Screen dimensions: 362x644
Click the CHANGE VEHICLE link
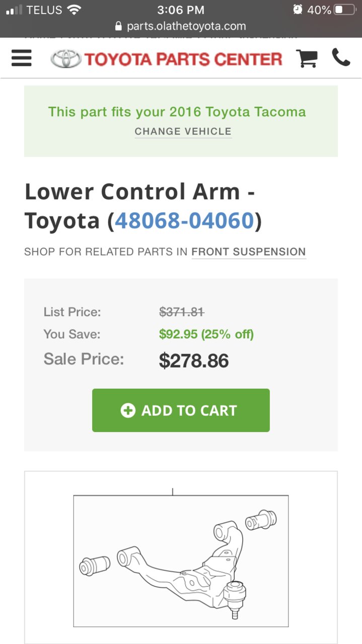pyautogui.click(x=183, y=131)
